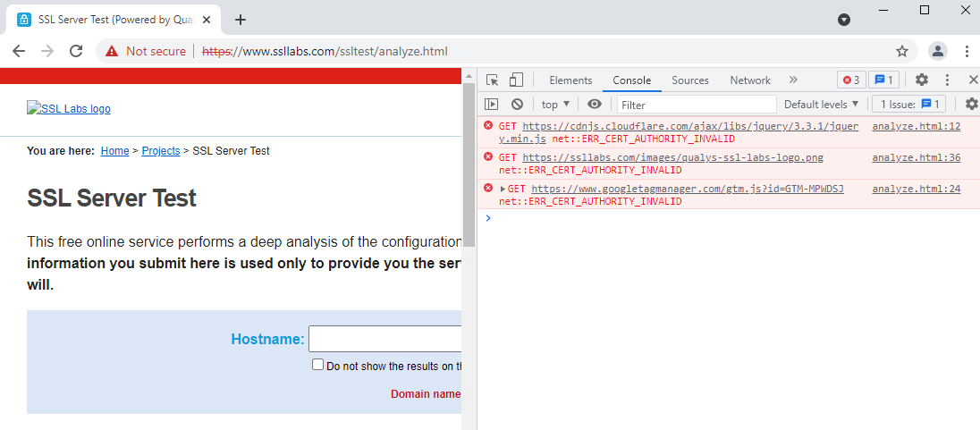Screen dimensions: 980x430
Task: Click the browser back arrow
Action: click(x=19, y=51)
